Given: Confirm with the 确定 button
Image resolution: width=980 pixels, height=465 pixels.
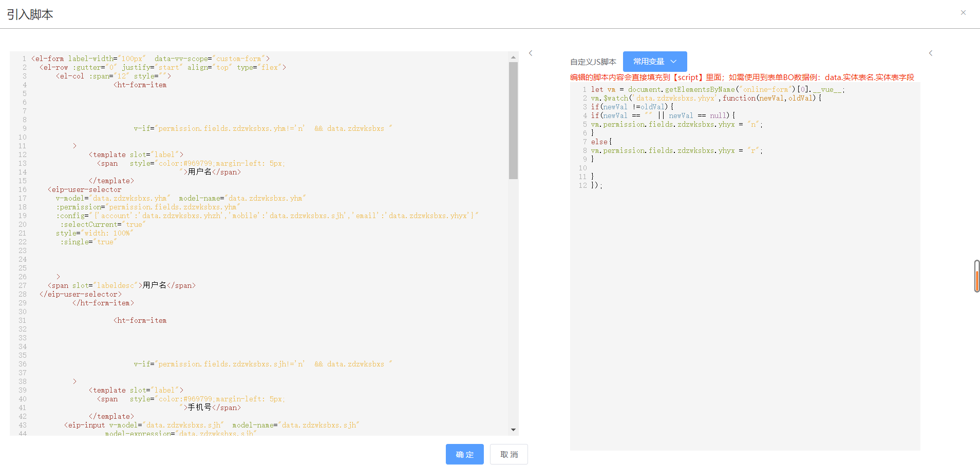Looking at the screenshot, I should pyautogui.click(x=464, y=454).
